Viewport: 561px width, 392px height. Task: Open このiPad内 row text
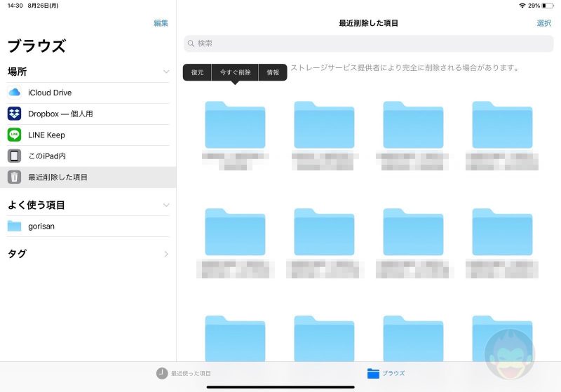(47, 156)
